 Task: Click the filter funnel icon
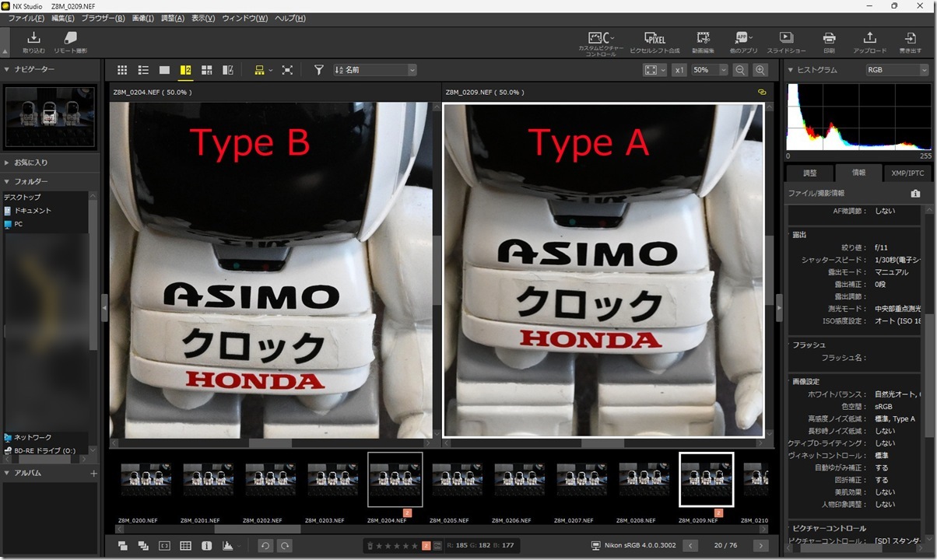coord(318,70)
